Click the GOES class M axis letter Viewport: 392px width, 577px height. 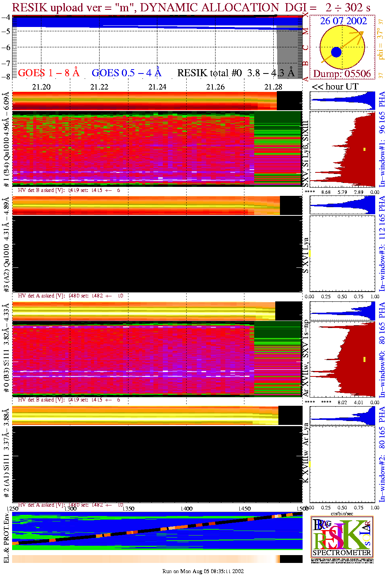[306, 32]
